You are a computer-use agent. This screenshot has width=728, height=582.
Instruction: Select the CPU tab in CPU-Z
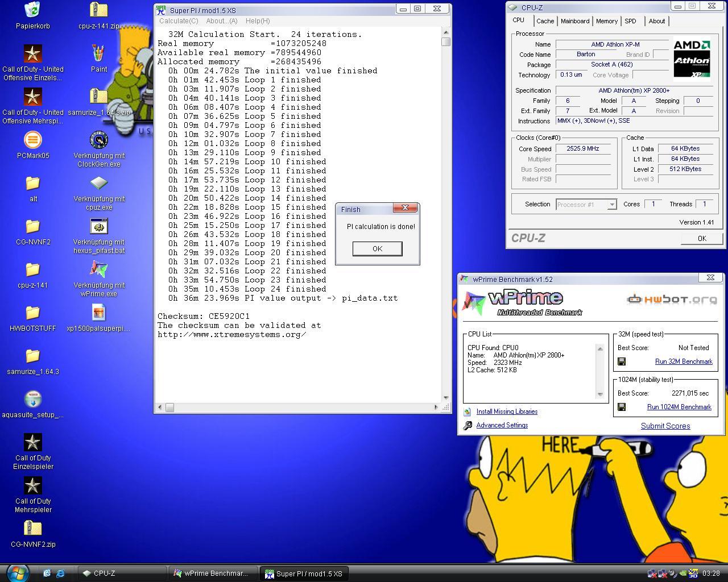tap(519, 20)
